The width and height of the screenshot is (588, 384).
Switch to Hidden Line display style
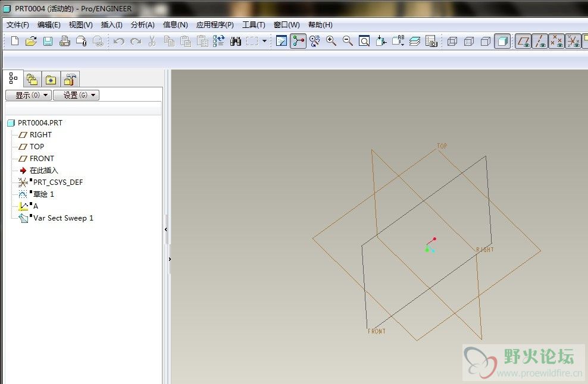[469, 41]
